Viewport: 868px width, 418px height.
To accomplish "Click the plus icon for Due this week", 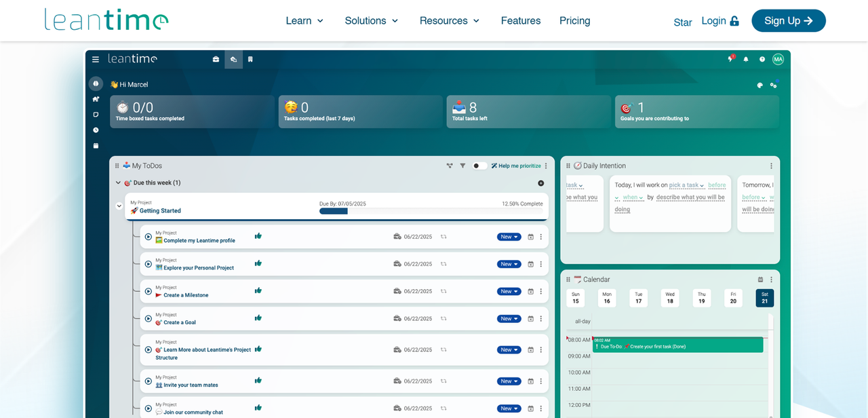I will tap(540, 183).
